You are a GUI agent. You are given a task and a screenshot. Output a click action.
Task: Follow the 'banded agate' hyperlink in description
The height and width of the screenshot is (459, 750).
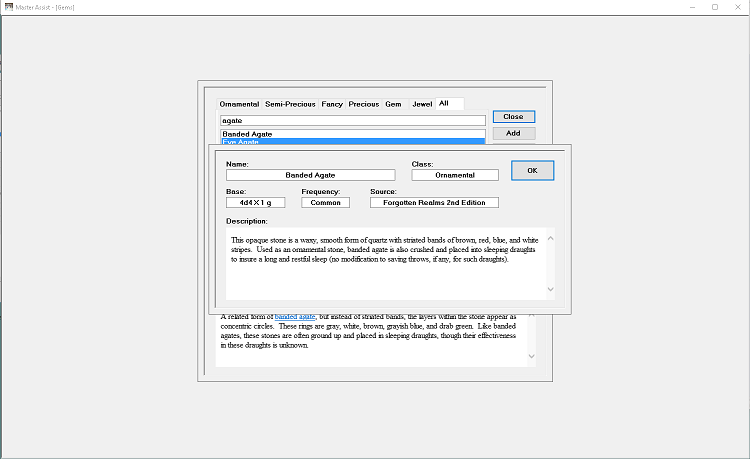click(295, 317)
